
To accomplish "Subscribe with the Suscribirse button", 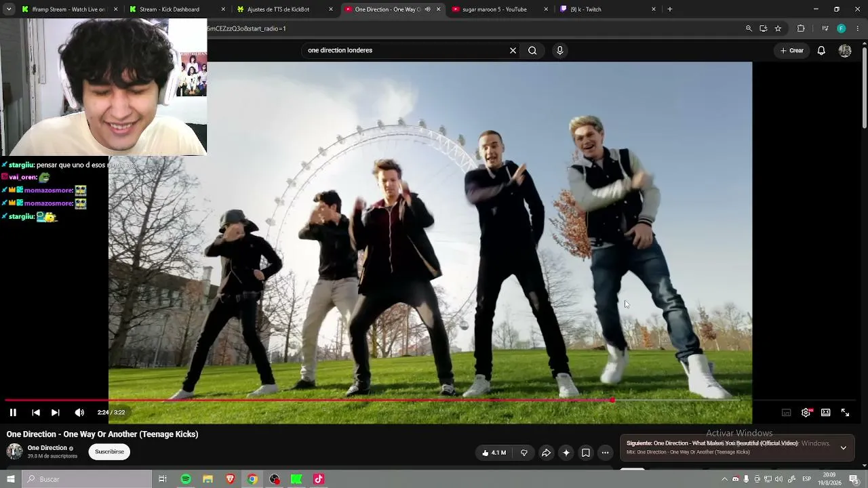I will point(109,451).
